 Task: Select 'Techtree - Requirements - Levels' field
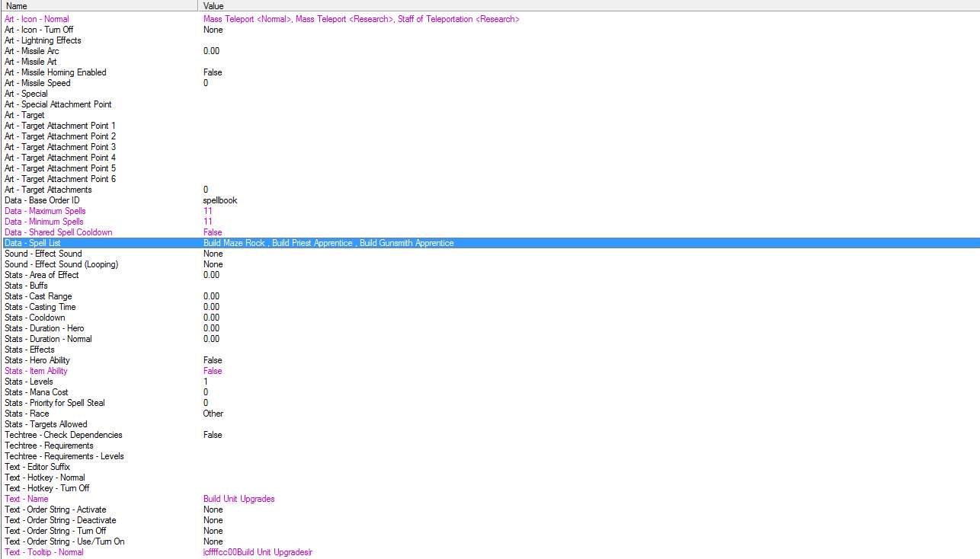[490, 456]
